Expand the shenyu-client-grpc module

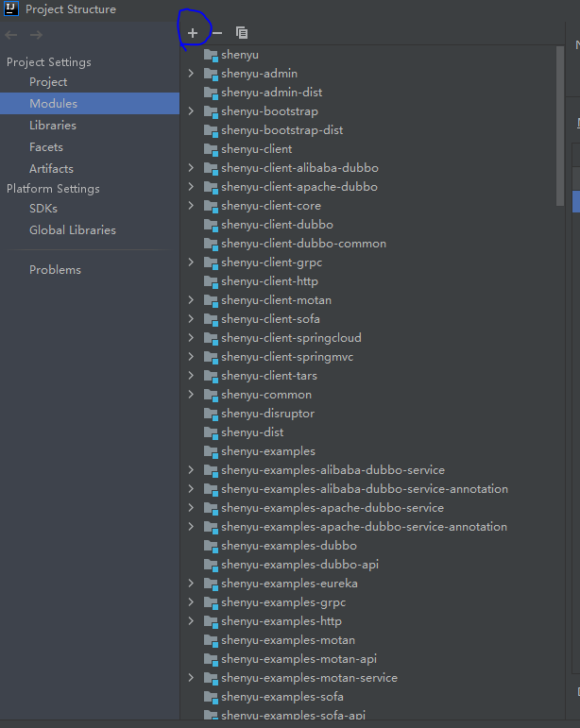point(191,262)
